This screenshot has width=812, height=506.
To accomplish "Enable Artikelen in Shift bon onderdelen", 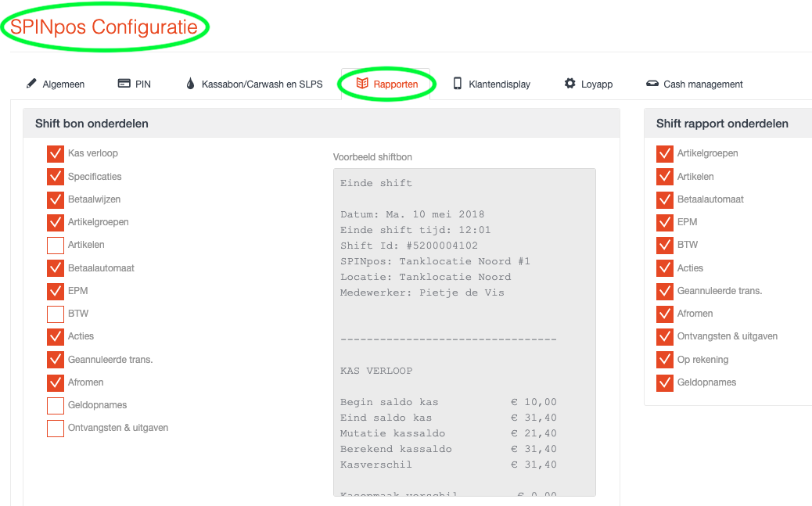I will tap(56, 245).
